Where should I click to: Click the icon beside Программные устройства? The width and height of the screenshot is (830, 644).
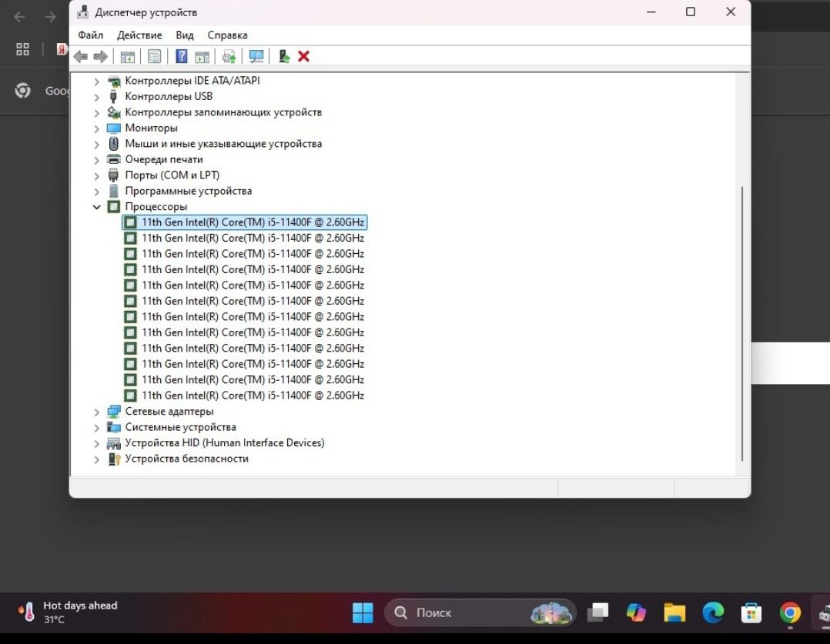coord(113,191)
